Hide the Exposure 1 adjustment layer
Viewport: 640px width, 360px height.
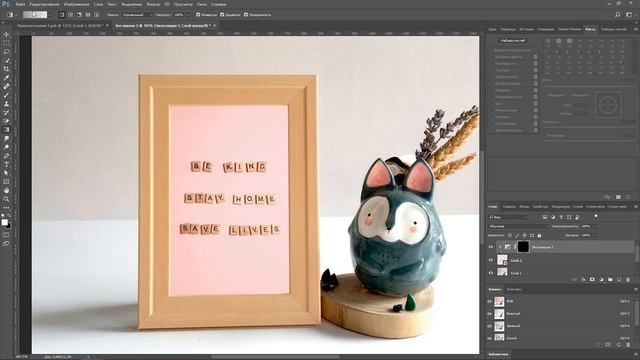[x=491, y=247]
